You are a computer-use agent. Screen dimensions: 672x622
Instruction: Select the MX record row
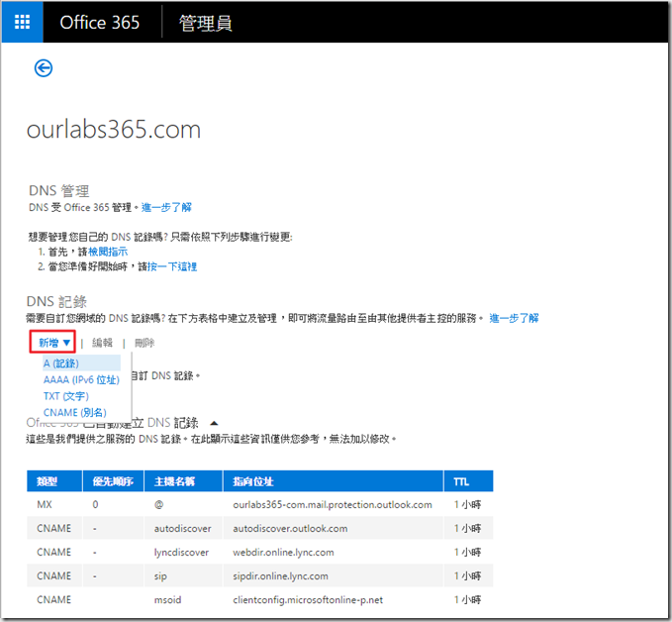259,504
